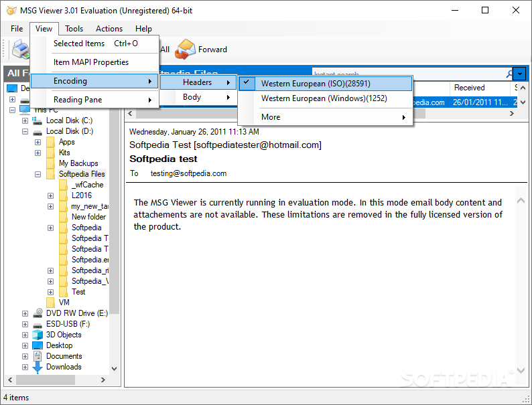Click the '4 items' status bar text

[x=16, y=398]
